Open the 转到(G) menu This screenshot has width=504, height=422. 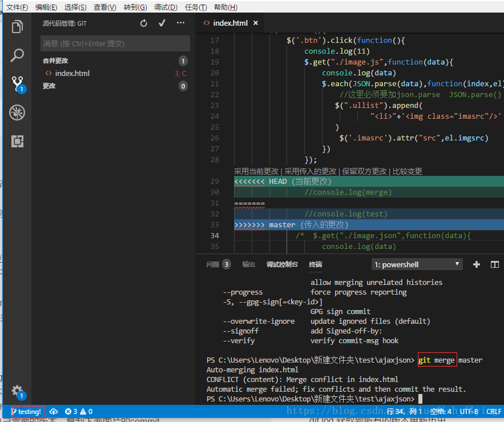[x=135, y=7]
